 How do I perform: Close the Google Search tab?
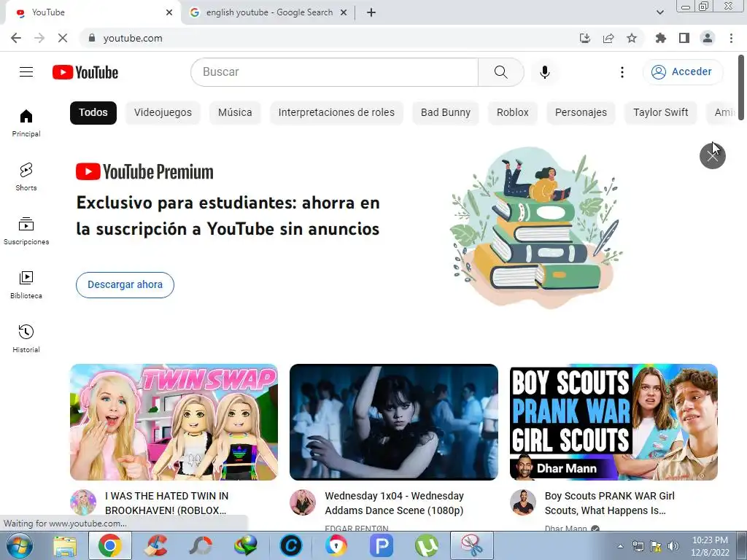point(344,12)
